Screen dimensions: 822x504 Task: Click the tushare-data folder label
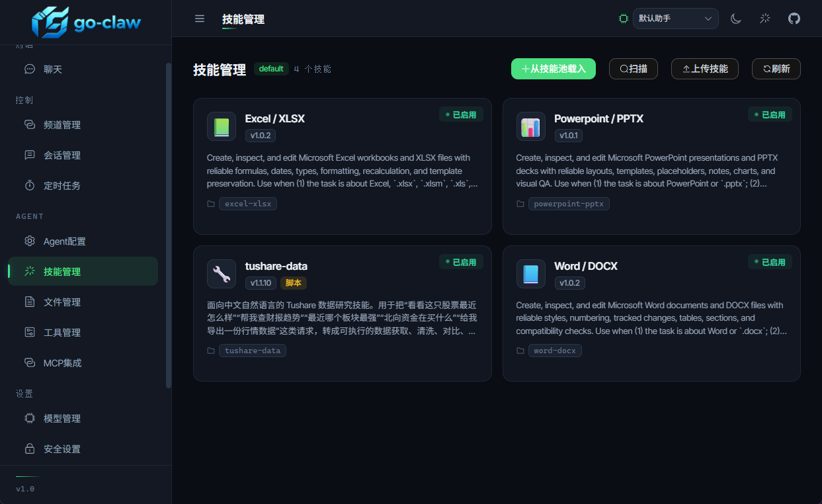coord(253,351)
